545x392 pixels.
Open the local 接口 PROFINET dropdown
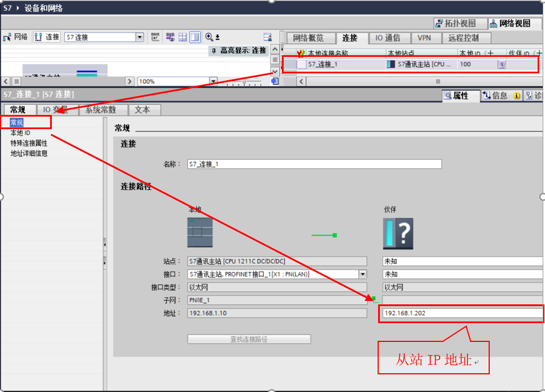click(x=363, y=274)
